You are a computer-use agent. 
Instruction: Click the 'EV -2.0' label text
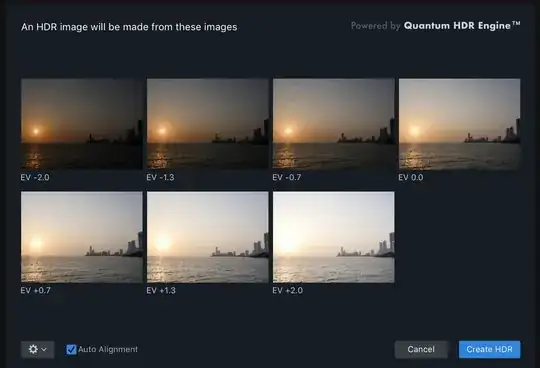tap(35, 177)
